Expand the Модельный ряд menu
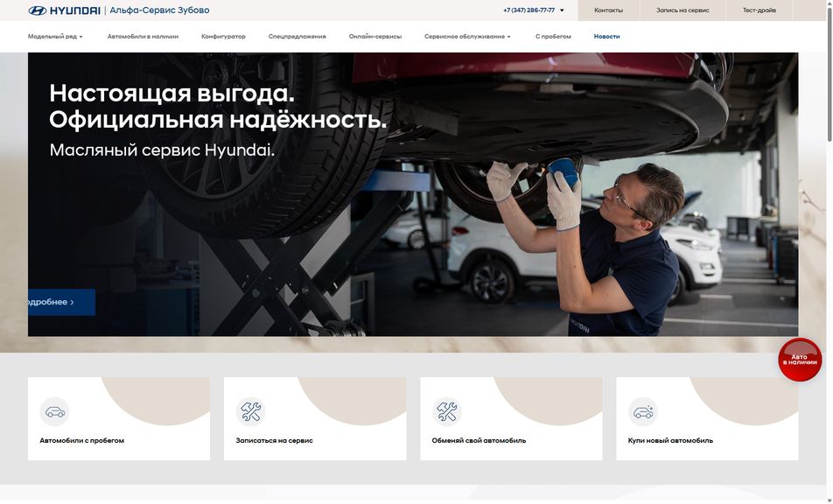This screenshot has width=833, height=504. click(55, 37)
